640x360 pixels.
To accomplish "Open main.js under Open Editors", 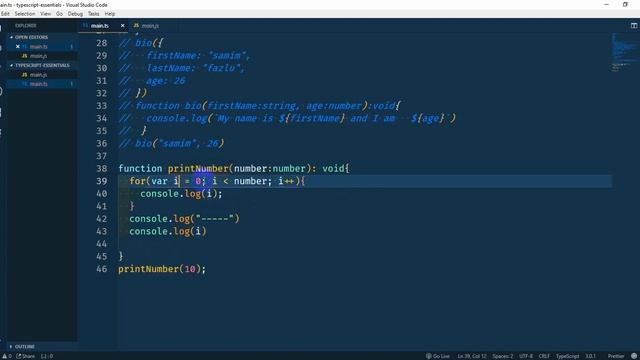I will click(38, 56).
